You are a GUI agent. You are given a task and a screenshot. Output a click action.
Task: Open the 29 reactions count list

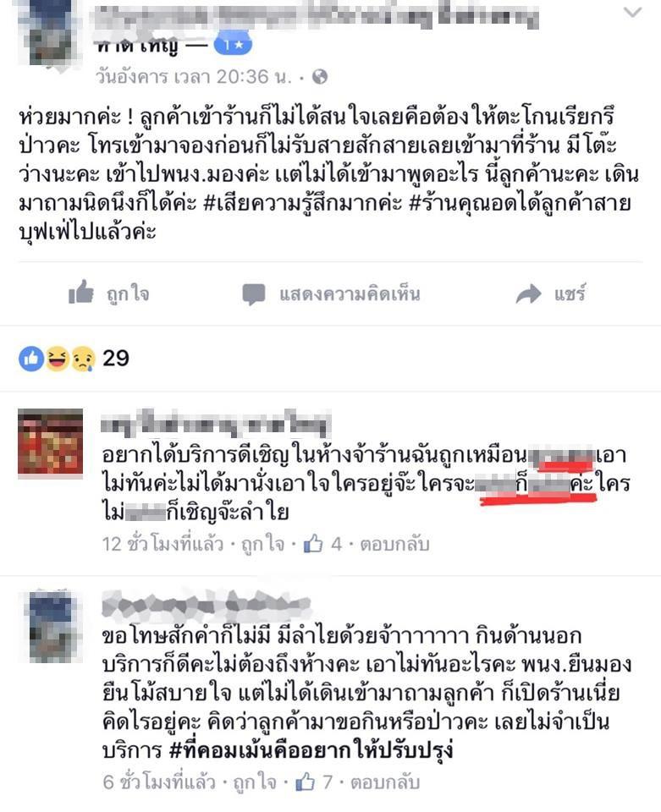(115, 359)
